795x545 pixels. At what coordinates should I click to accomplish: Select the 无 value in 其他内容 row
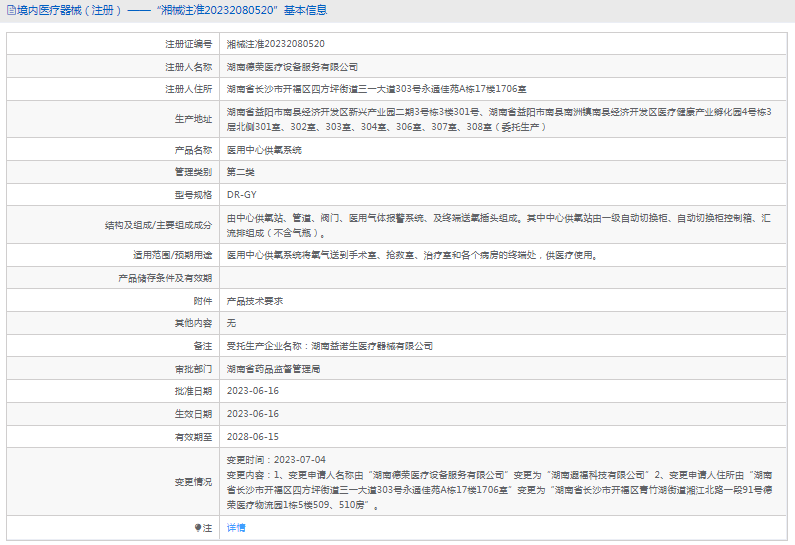231,323
